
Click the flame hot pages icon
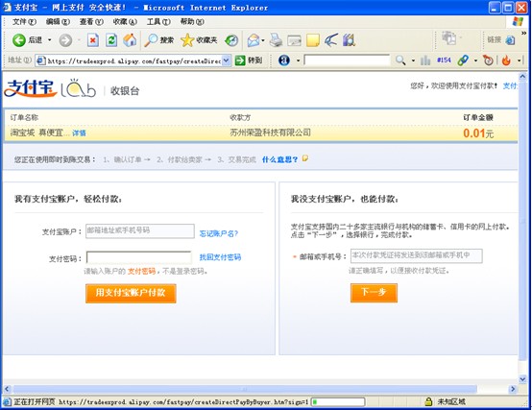click(x=506, y=60)
